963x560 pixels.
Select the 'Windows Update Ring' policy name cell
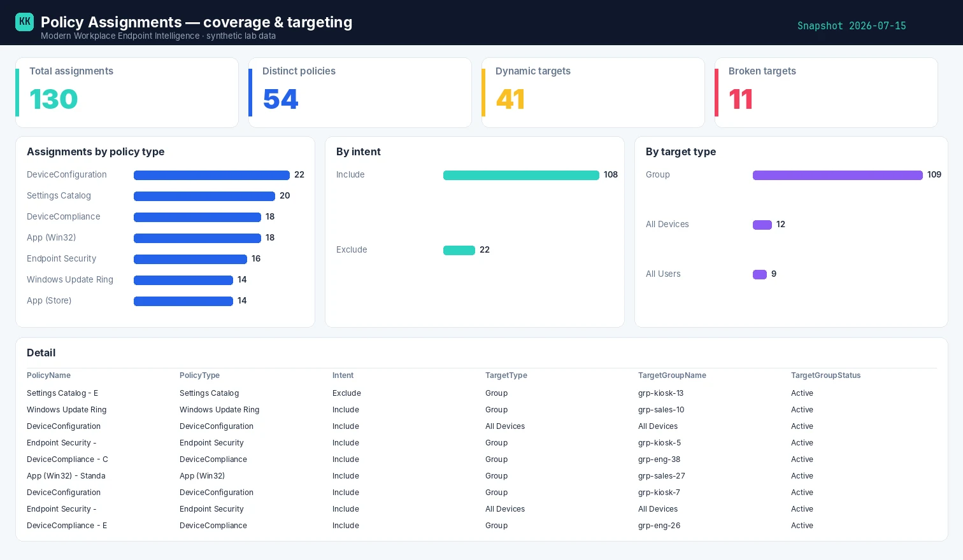(x=66, y=410)
